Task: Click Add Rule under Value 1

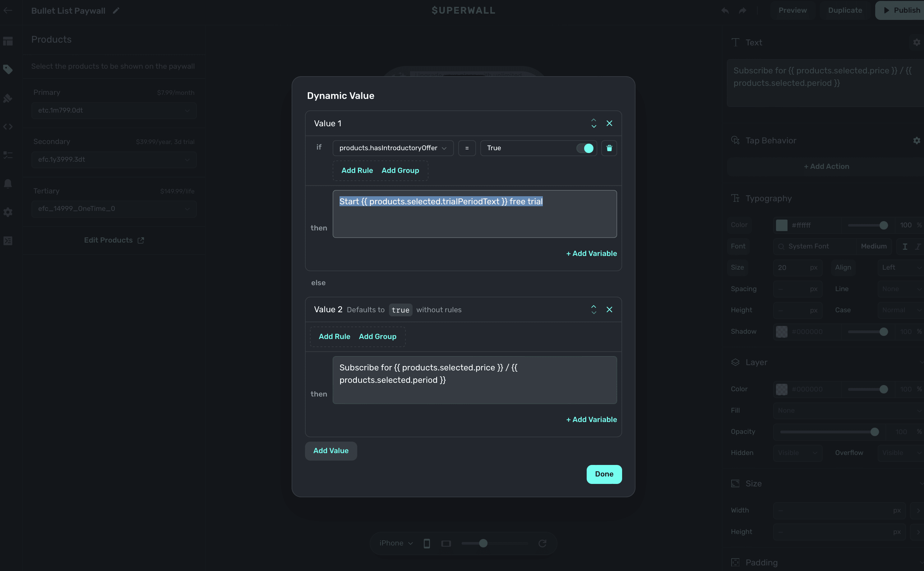Action: (357, 170)
